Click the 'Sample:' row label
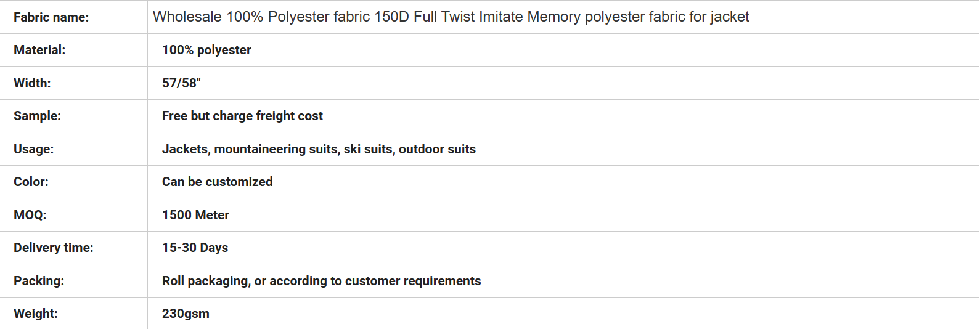The width and height of the screenshot is (980, 329). point(37,116)
